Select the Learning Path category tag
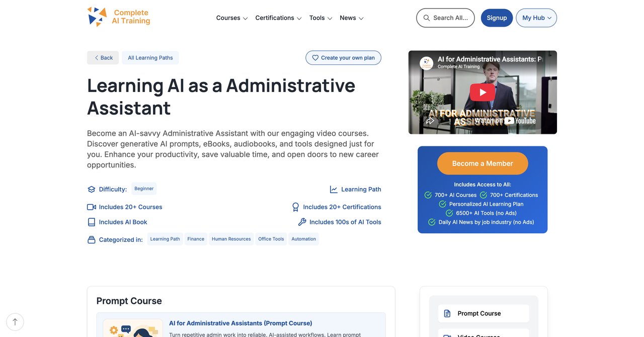This screenshot has height=337, width=644. pos(165,239)
